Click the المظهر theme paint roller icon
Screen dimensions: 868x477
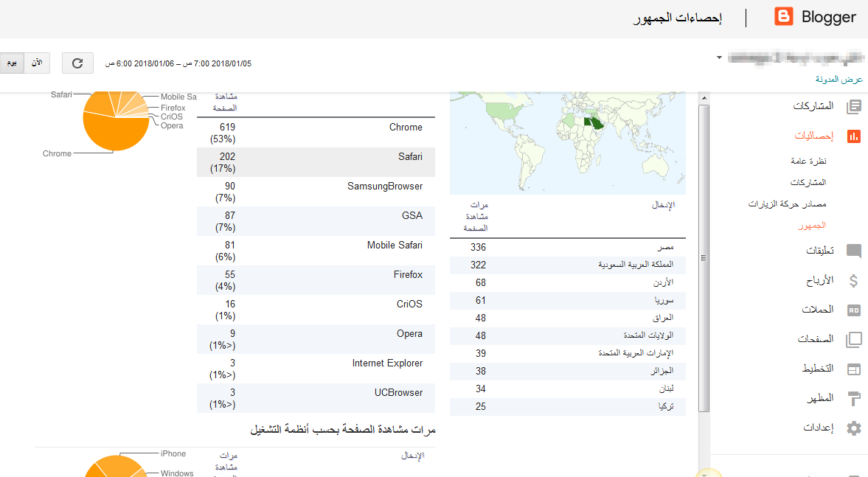[x=853, y=398]
